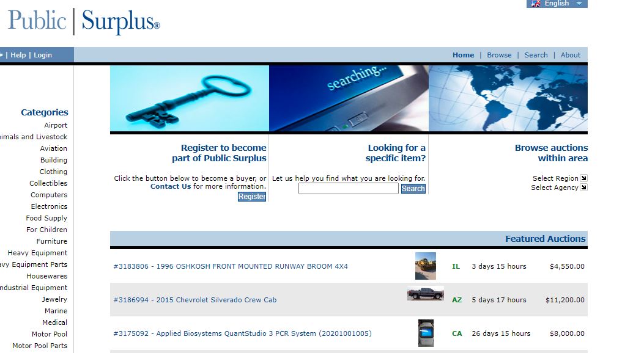Viewport: 644px width, 353px height.
Task: Click the Silverado truck thumbnail image
Action: 426,294
